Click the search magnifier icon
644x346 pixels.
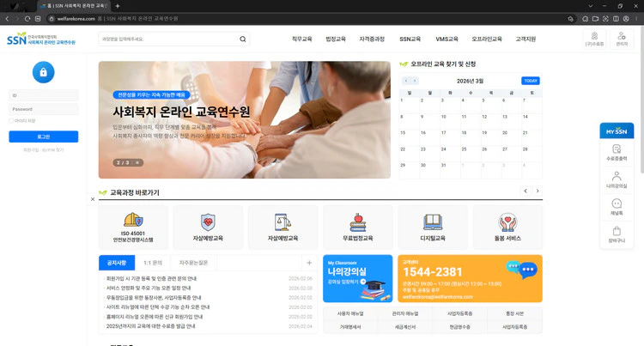pyautogui.click(x=242, y=39)
